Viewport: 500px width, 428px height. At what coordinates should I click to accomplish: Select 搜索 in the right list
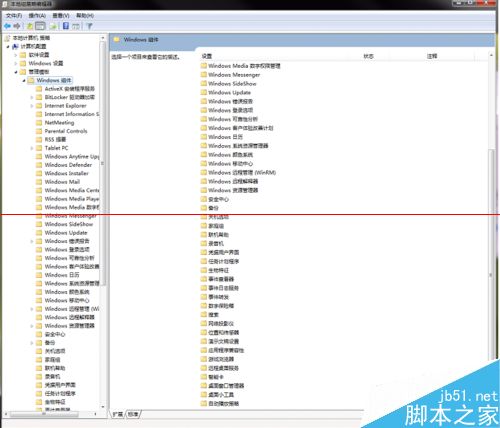click(213, 315)
